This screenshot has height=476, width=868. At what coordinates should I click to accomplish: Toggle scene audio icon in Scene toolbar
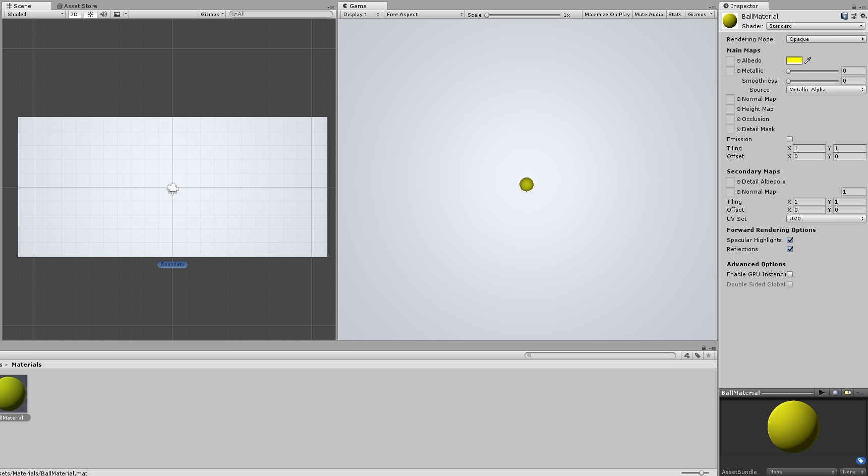coord(103,14)
